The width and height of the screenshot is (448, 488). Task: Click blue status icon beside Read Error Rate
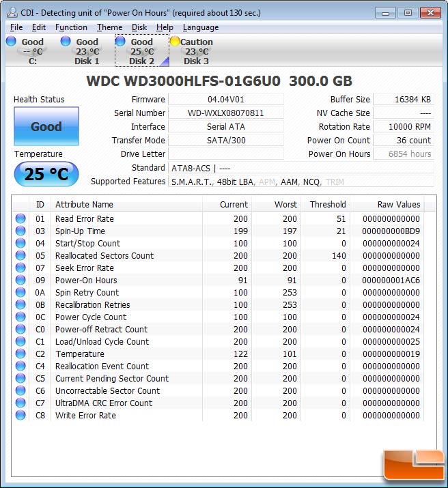tap(20, 219)
